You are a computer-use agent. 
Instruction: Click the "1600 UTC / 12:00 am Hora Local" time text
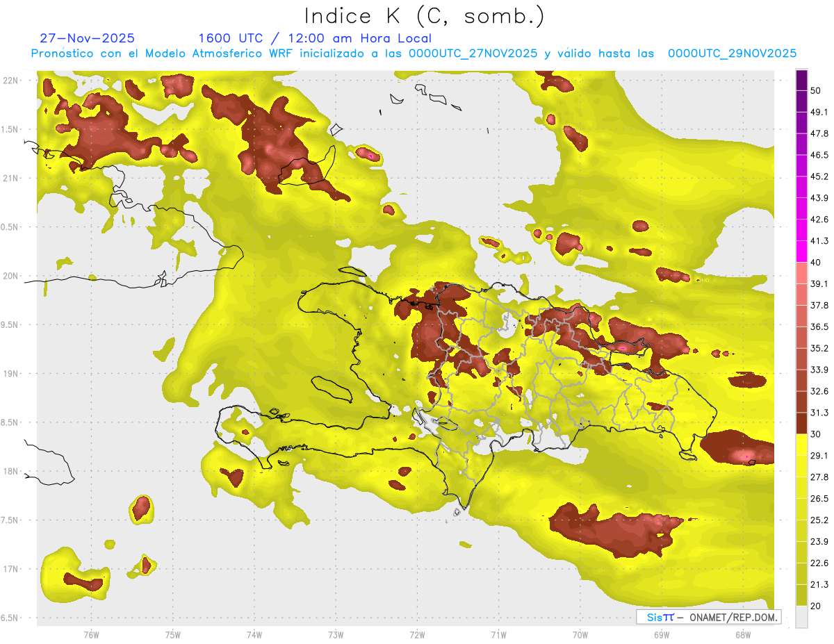coord(315,38)
